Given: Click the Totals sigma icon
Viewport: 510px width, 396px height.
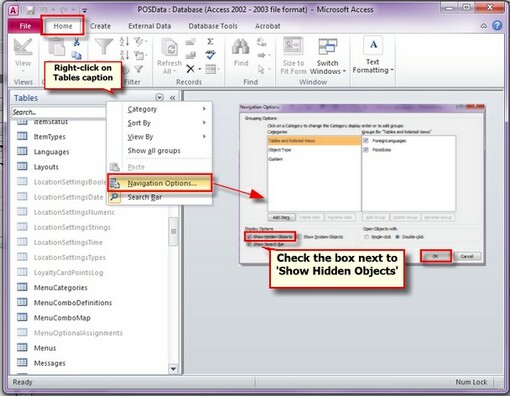Looking at the screenshot, I should click(210, 41).
